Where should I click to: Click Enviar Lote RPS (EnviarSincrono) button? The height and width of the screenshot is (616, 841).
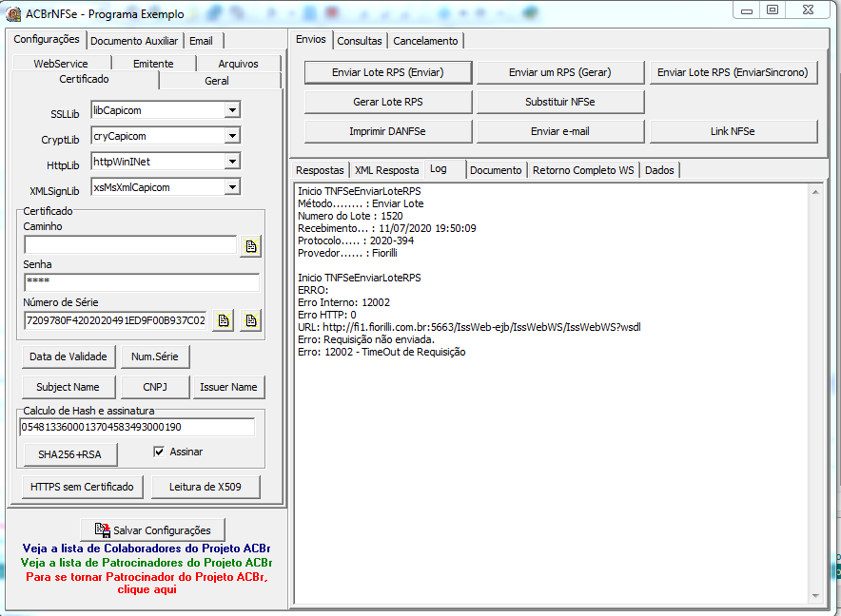[733, 72]
